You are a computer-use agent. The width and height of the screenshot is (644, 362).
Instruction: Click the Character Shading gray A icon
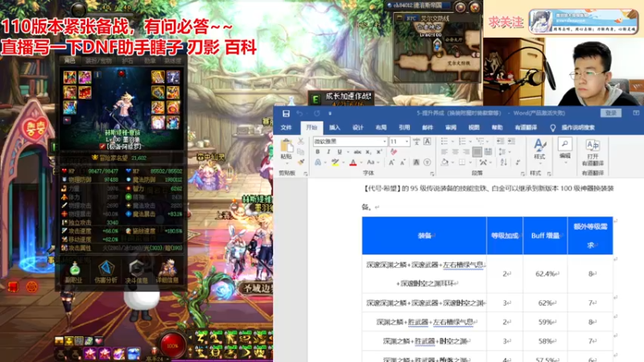point(416,162)
